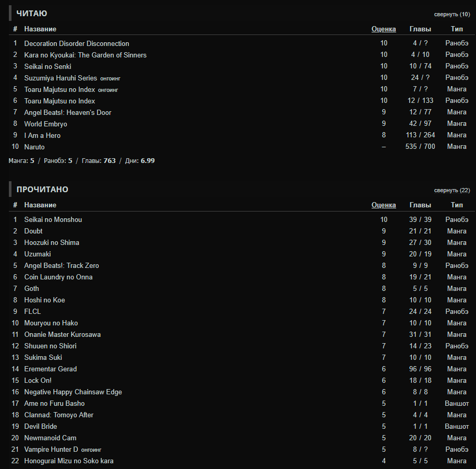Click the Uzumaki manga link
Screen dimensions: 476x469
click(x=37, y=254)
